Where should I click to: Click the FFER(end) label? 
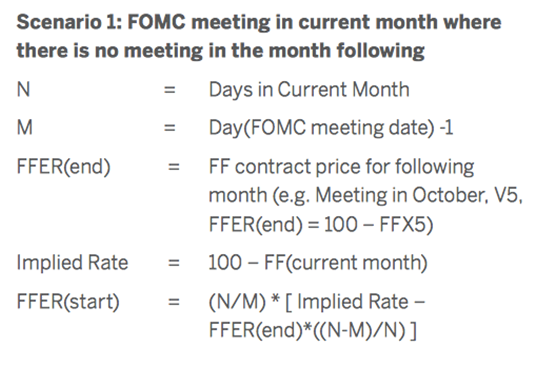click(64, 167)
